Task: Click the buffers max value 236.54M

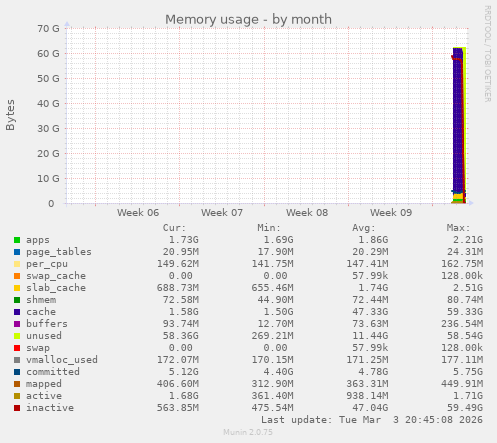Action: [462, 324]
